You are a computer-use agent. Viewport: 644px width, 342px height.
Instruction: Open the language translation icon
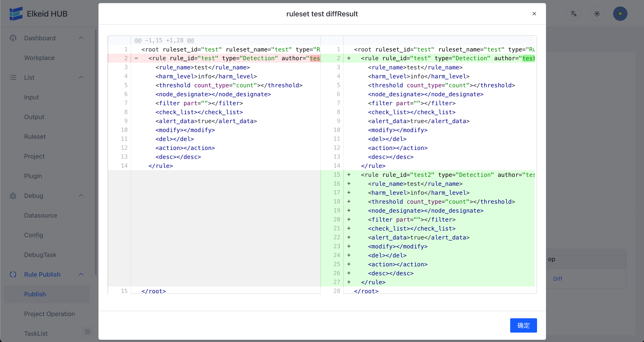pyautogui.click(x=574, y=14)
